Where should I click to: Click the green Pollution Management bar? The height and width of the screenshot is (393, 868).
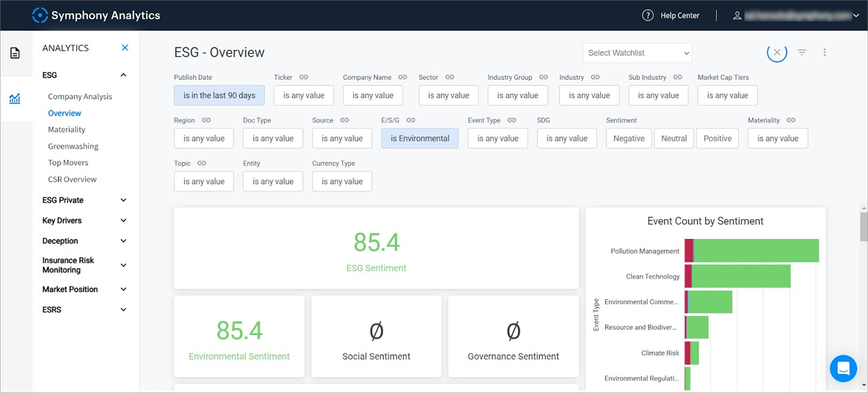tap(756, 250)
